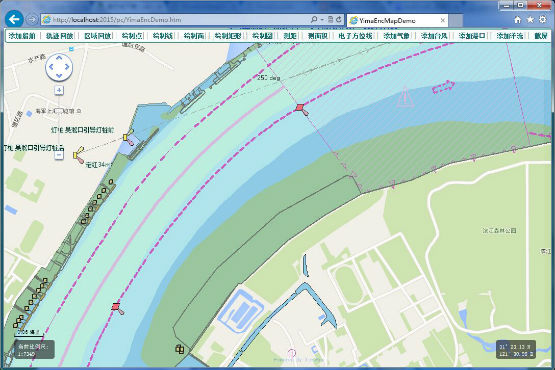This screenshot has height=370, width=555.
Task: Click the browser back arrow button
Action: (14, 19)
